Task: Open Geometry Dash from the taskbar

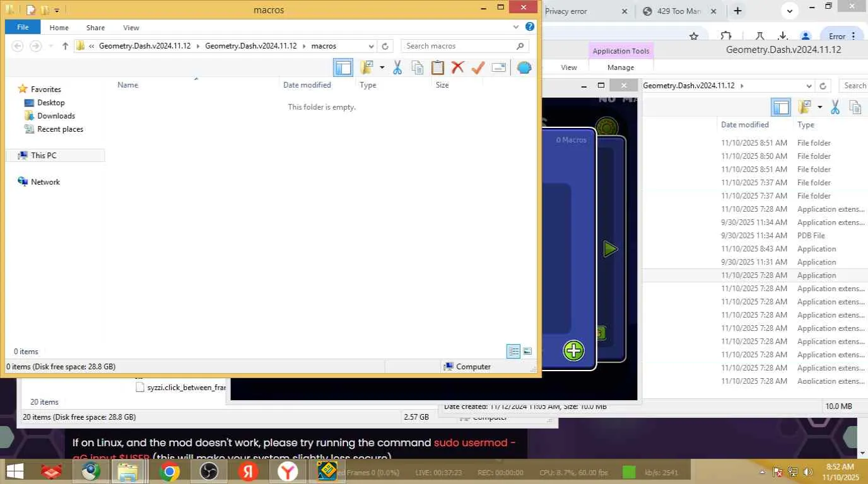Action: 327,471
